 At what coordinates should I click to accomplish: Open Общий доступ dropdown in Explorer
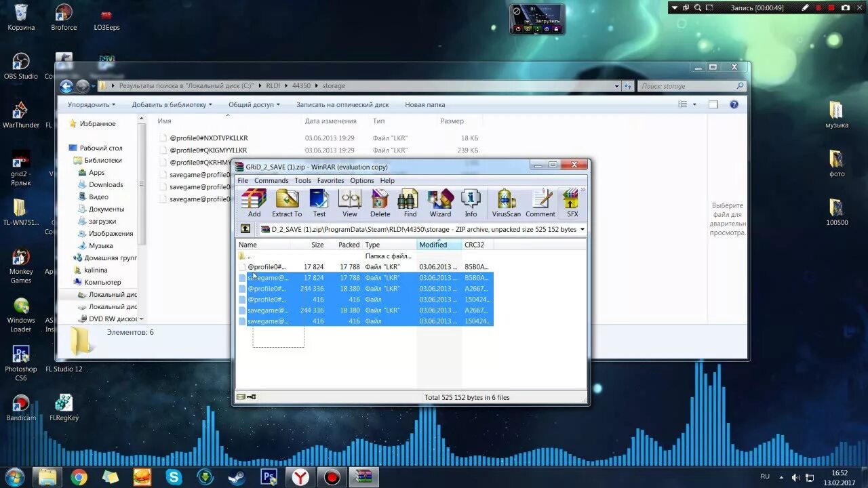(x=254, y=105)
